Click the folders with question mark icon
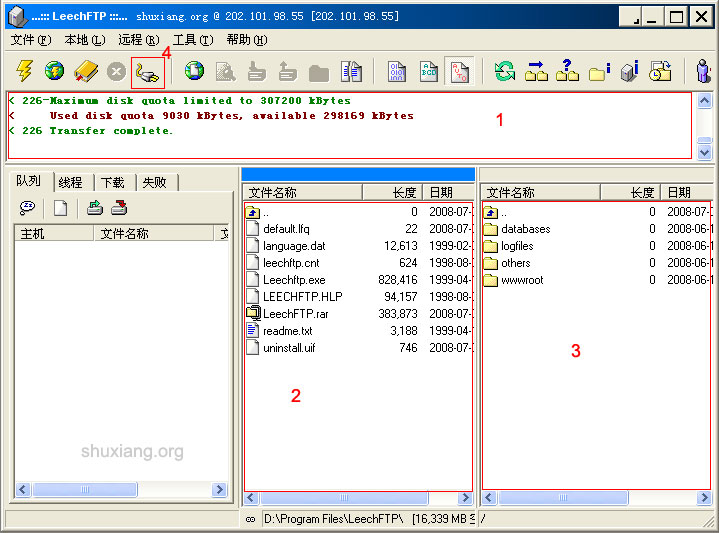719x533 pixels. pyautogui.click(x=567, y=71)
